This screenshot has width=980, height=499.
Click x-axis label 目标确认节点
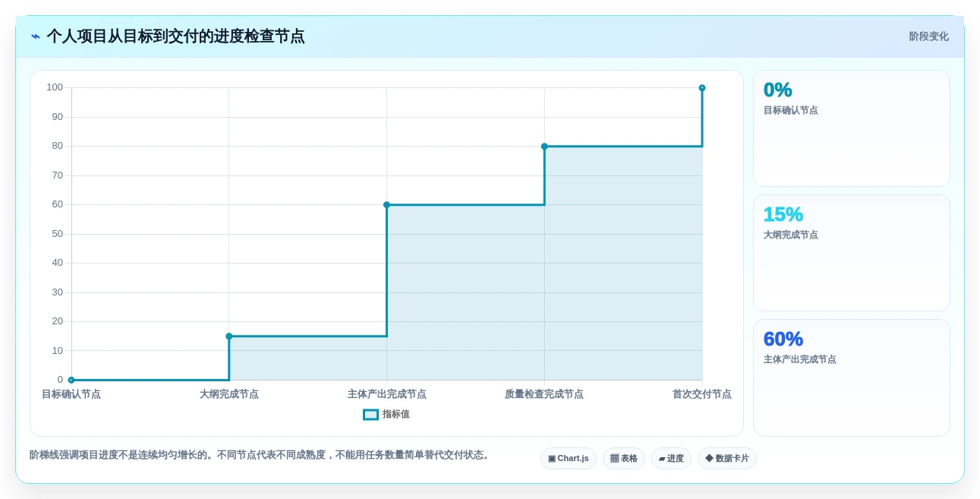[x=71, y=394]
